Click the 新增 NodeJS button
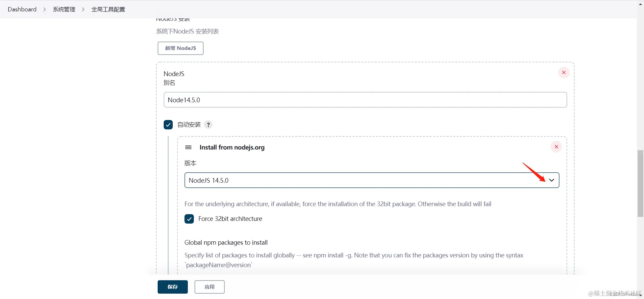The height and width of the screenshot is (299, 644). tap(180, 48)
